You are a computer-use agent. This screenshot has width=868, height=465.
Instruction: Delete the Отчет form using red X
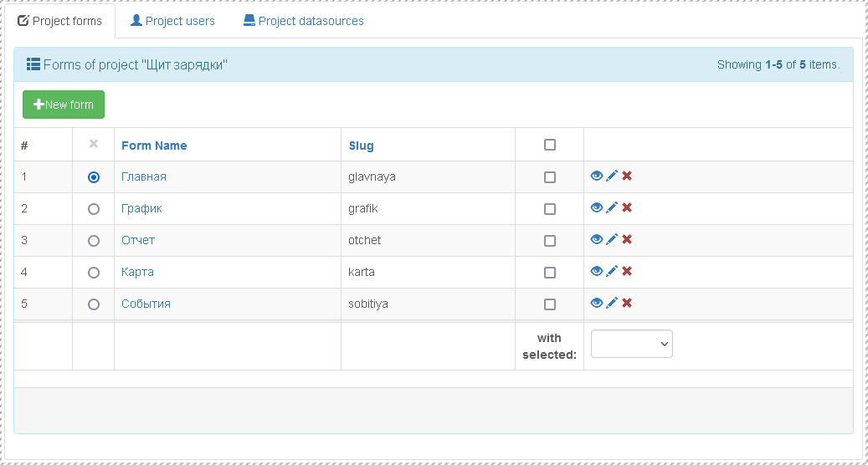[627, 239]
